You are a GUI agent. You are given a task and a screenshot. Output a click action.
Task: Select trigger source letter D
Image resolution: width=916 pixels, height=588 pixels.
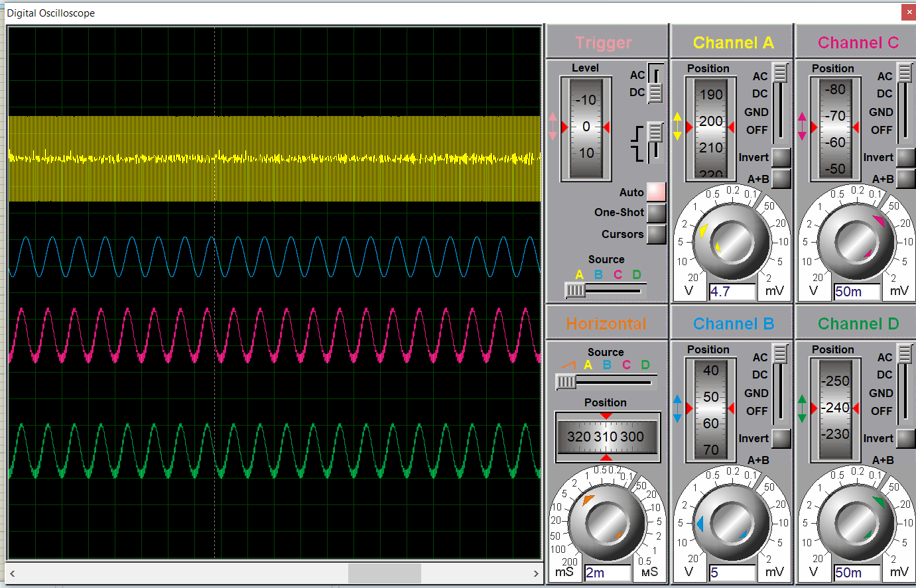[x=637, y=274]
